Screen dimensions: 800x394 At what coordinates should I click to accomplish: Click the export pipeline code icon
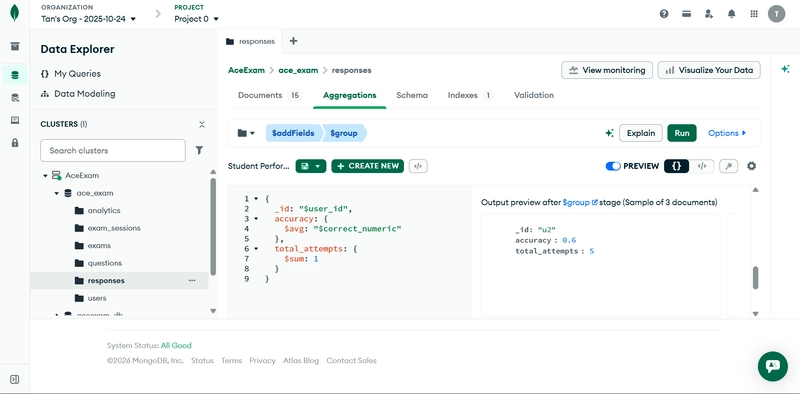point(418,166)
